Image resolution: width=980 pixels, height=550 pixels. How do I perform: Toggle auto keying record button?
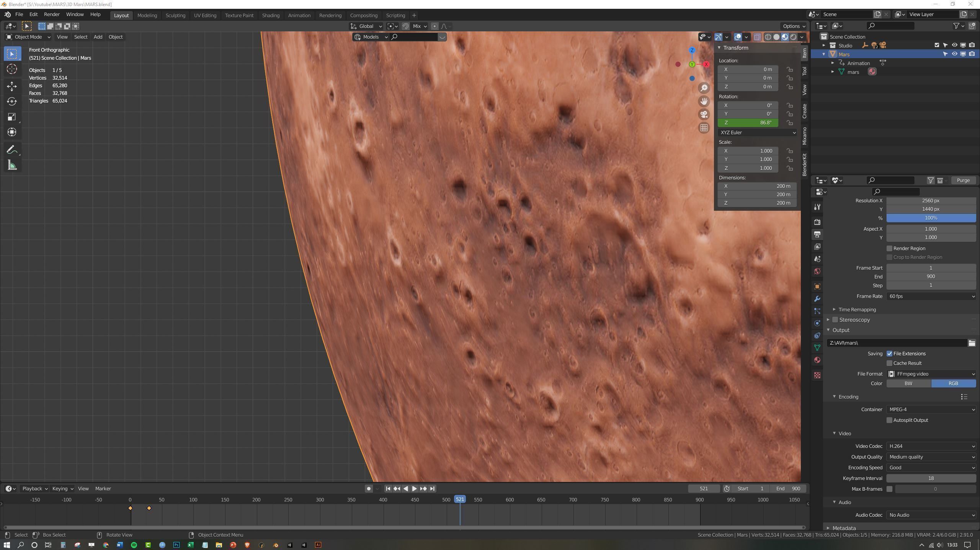(369, 489)
